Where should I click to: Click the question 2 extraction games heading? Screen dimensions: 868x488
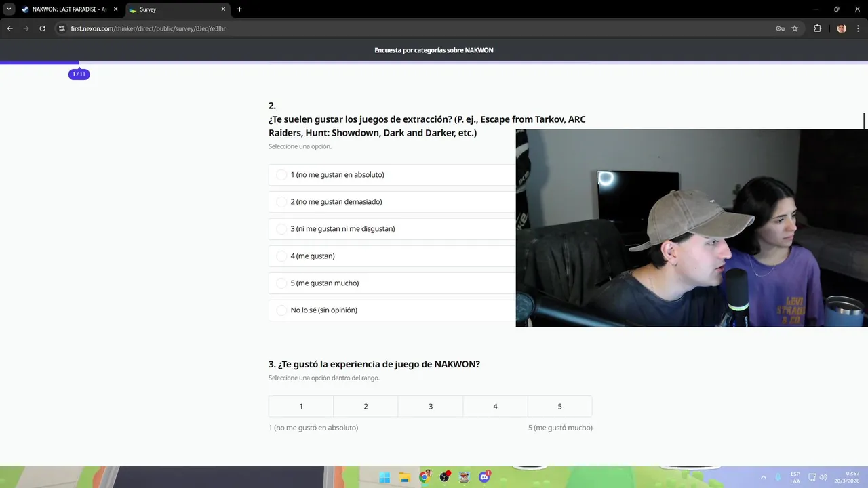pyautogui.click(x=427, y=126)
